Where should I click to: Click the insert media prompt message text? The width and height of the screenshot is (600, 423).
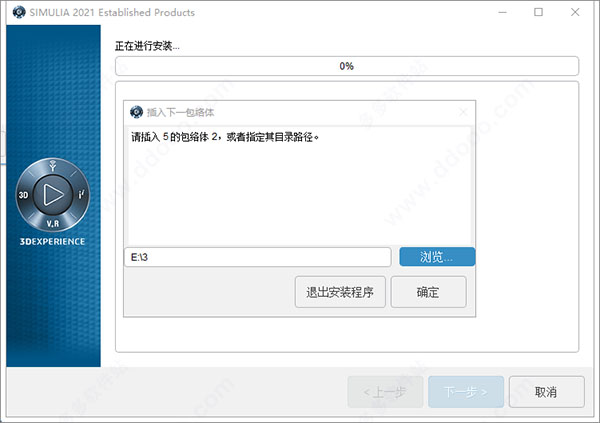pos(225,137)
